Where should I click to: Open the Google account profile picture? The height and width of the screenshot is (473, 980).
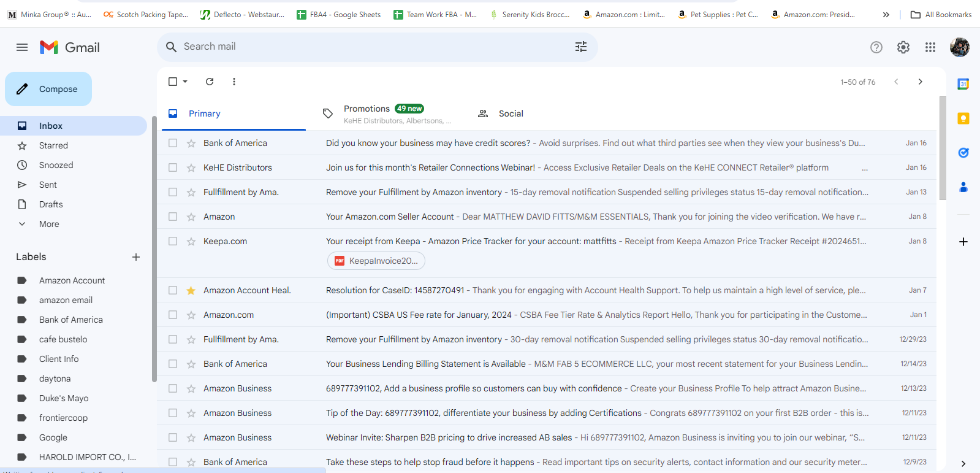960,47
